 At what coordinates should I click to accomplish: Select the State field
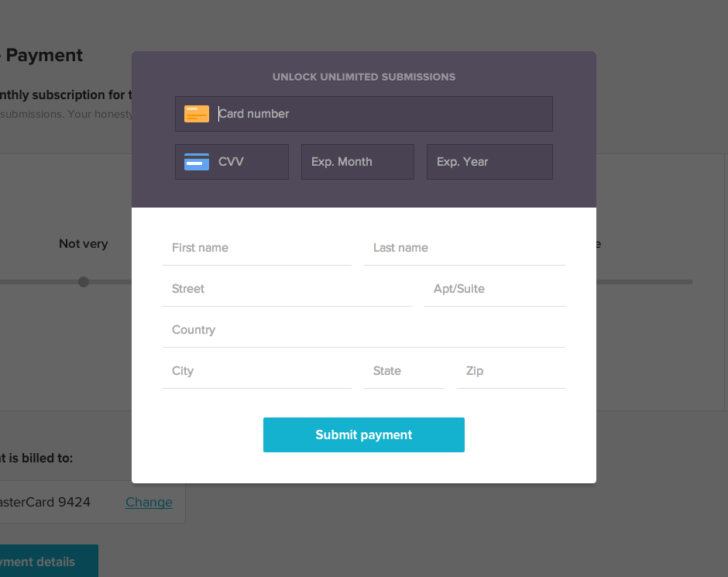point(403,371)
